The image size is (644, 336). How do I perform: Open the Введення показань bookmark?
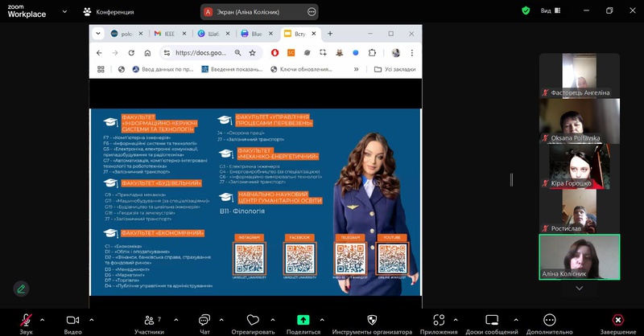(x=232, y=69)
